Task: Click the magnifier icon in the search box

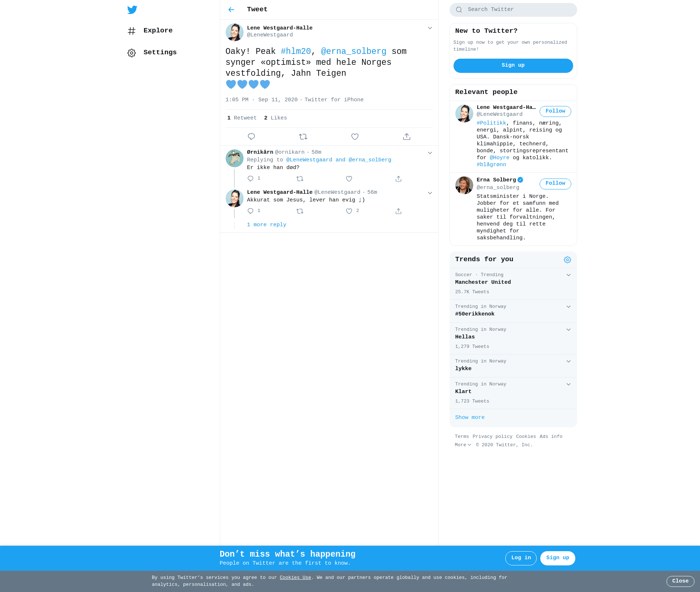Action: [x=459, y=10]
